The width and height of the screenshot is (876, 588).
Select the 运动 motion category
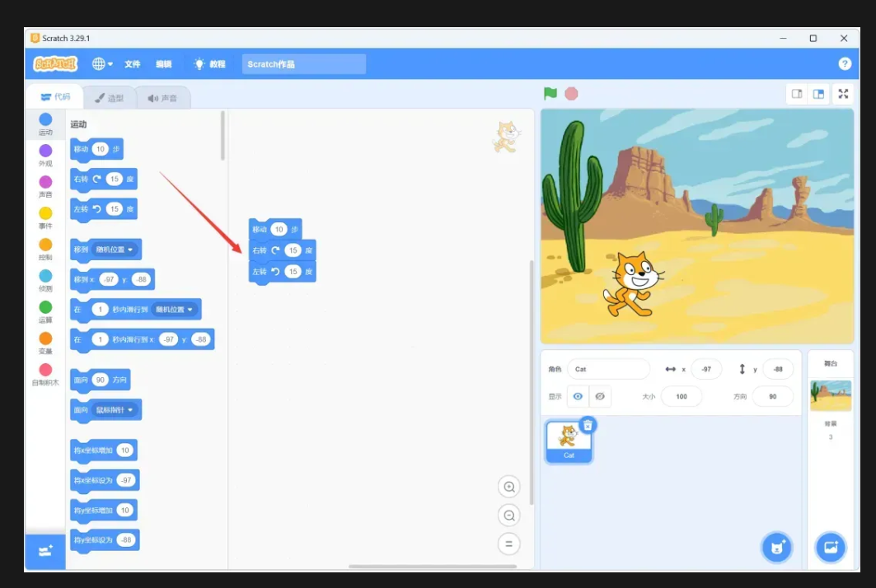[x=46, y=124]
